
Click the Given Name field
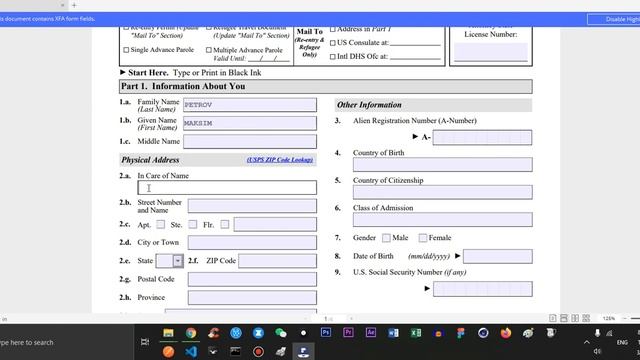tap(250, 123)
